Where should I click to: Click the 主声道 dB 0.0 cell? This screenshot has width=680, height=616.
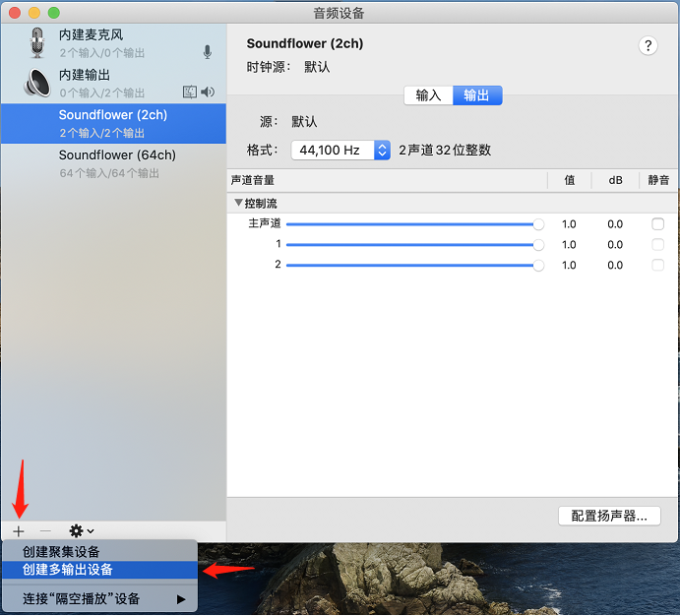615,224
